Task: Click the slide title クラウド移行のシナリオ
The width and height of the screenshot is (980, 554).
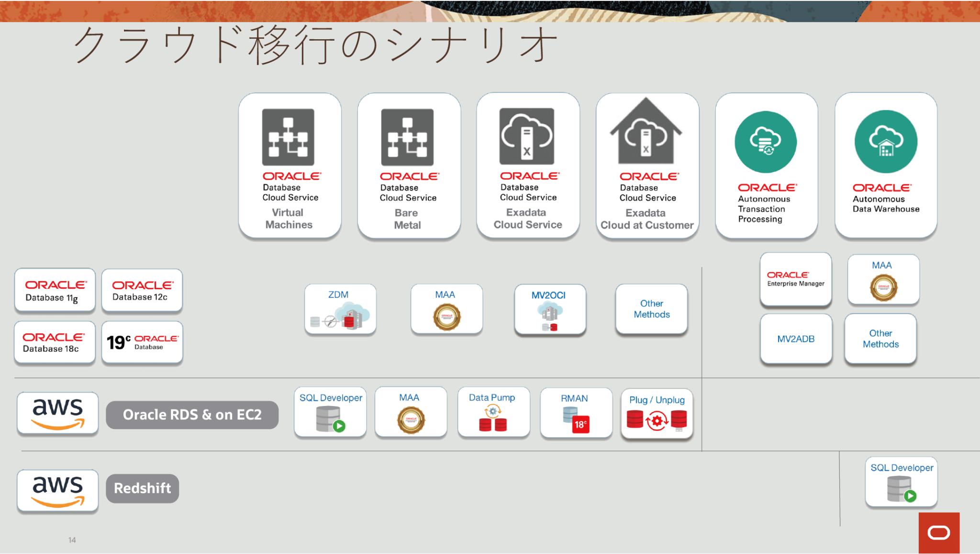Action: pyautogui.click(x=316, y=45)
